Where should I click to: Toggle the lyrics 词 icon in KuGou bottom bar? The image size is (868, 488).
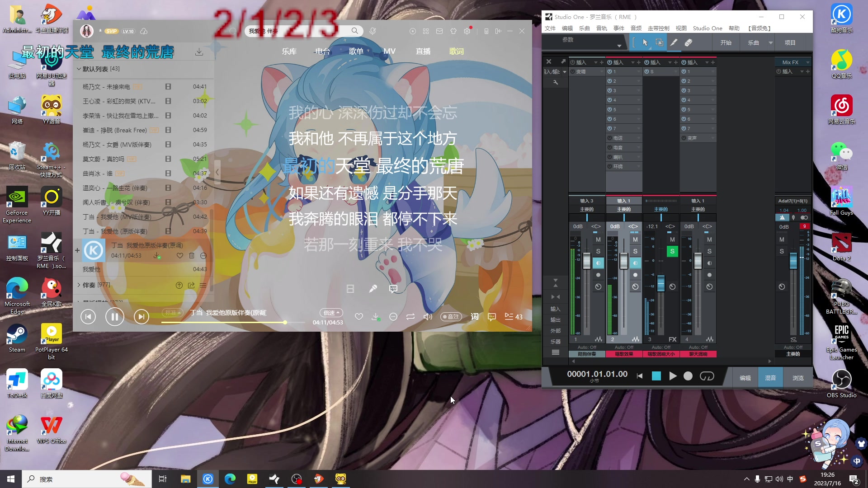point(474,317)
